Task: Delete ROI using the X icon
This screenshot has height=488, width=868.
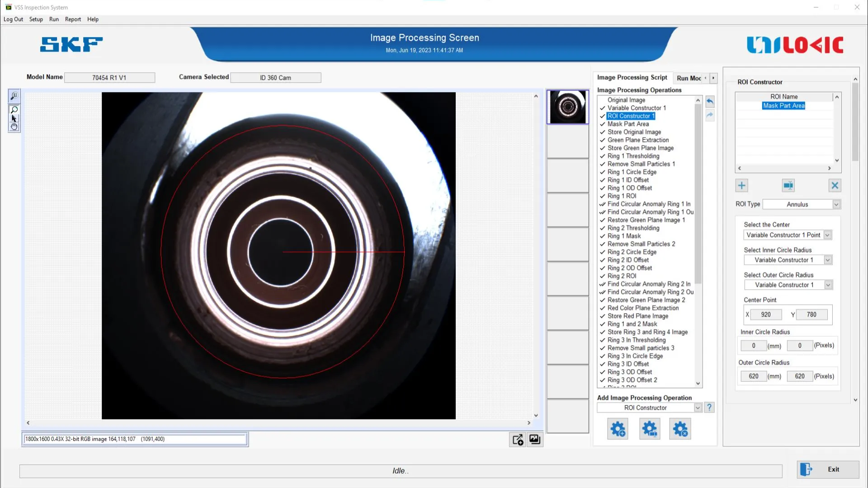Action: (835, 186)
